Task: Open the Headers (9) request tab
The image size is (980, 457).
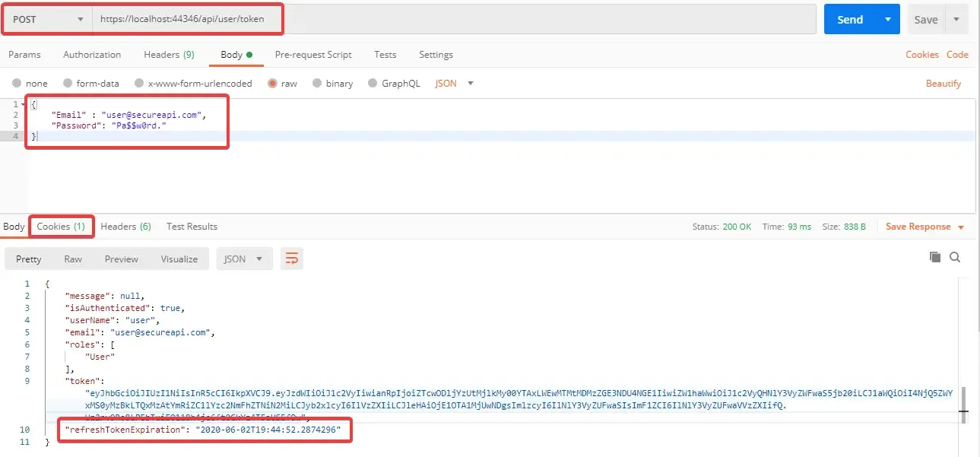Action: [169, 55]
